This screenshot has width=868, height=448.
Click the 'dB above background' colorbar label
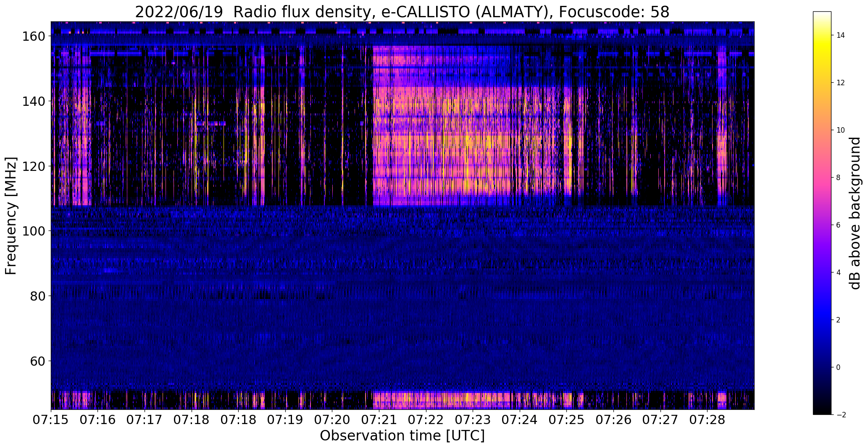pyautogui.click(x=855, y=213)
